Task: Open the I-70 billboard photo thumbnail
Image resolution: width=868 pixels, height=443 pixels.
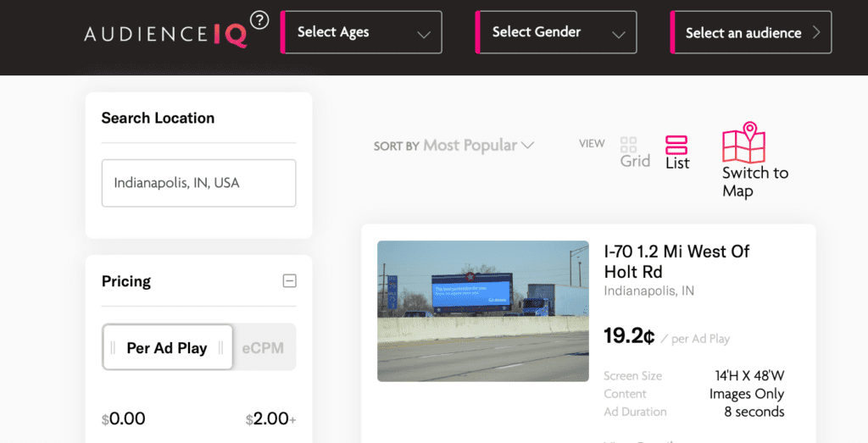Action: tap(483, 311)
